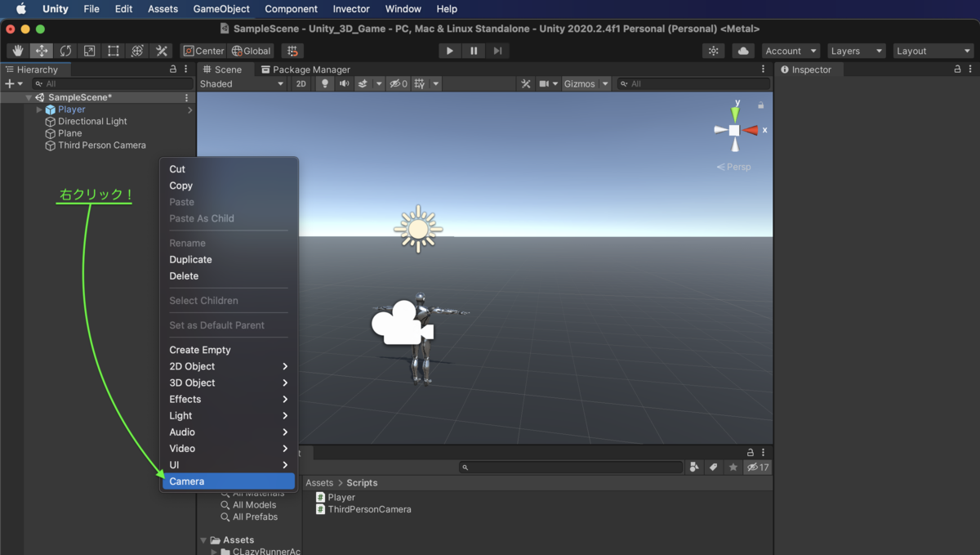Click the Pause button
This screenshot has width=980, height=555.
(x=474, y=51)
